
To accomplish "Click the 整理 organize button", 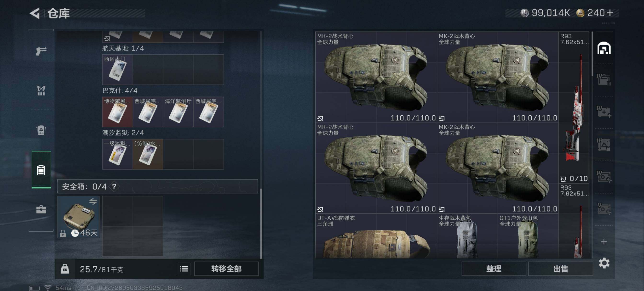I will 494,269.
